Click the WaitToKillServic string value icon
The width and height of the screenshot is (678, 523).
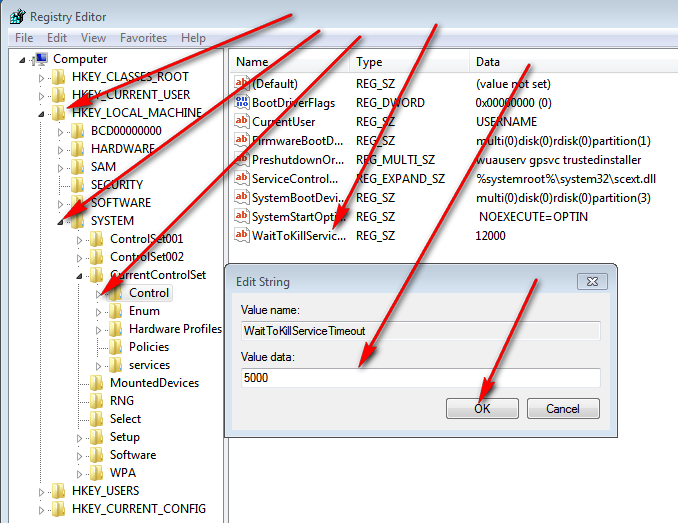tap(242, 236)
